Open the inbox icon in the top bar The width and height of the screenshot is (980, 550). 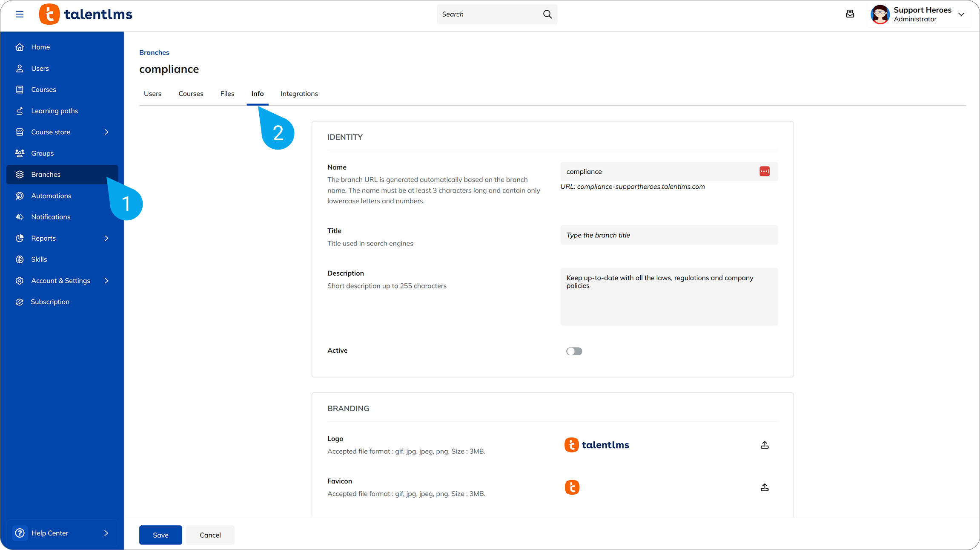pyautogui.click(x=850, y=14)
